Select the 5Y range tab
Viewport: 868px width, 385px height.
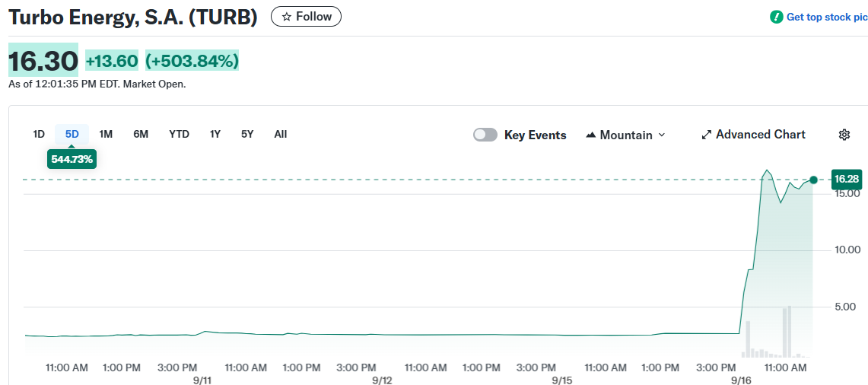(x=247, y=134)
